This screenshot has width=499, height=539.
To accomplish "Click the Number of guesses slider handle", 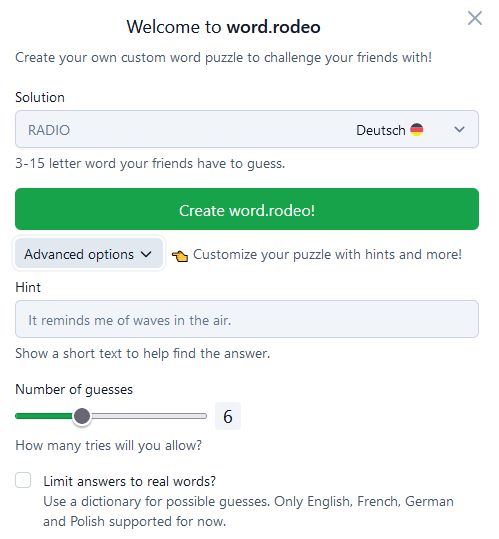I will coord(82,416).
